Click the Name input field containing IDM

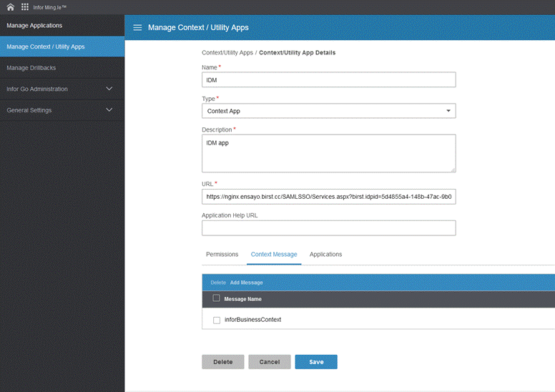point(328,80)
